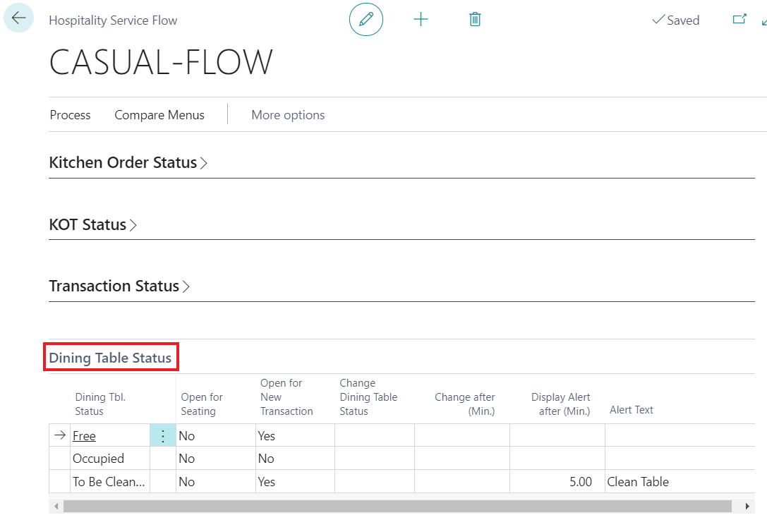Select the Occupied status row cell
This screenshot has height=532, width=767.
(x=98, y=459)
